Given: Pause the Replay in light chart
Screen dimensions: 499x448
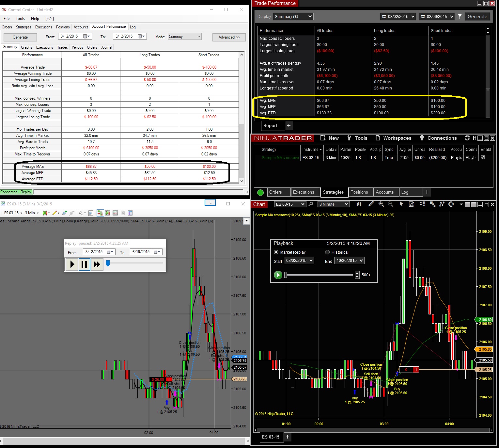Looking at the screenshot, I should 84,264.
